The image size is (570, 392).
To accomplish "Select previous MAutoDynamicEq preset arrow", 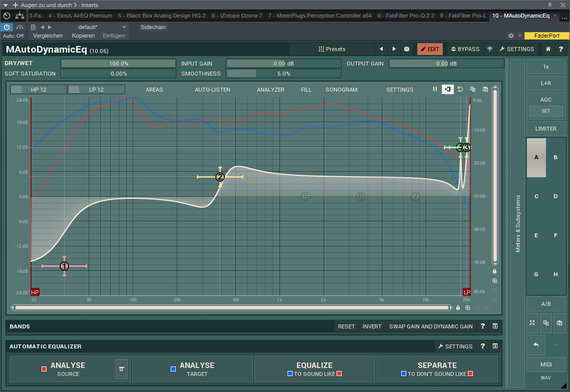I will (381, 49).
